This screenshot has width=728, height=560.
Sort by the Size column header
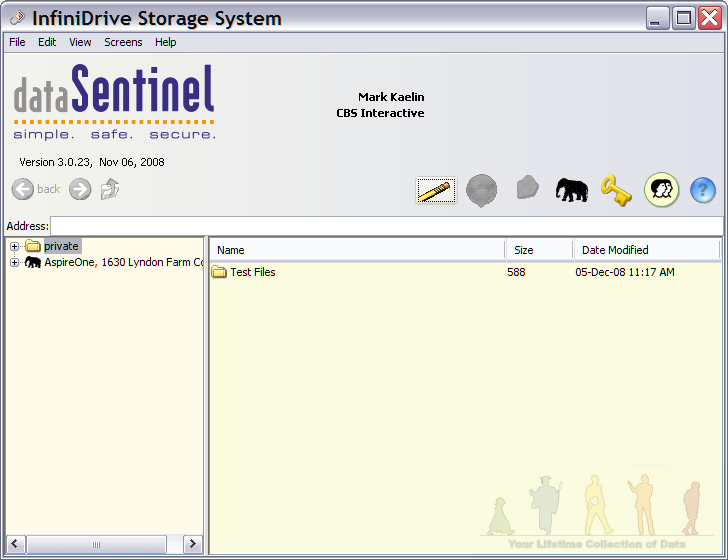coord(540,250)
